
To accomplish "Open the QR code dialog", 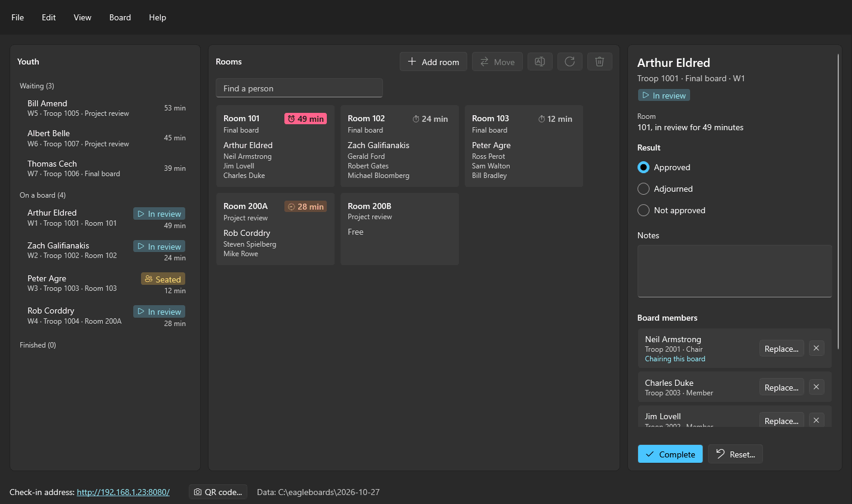I will point(218,492).
